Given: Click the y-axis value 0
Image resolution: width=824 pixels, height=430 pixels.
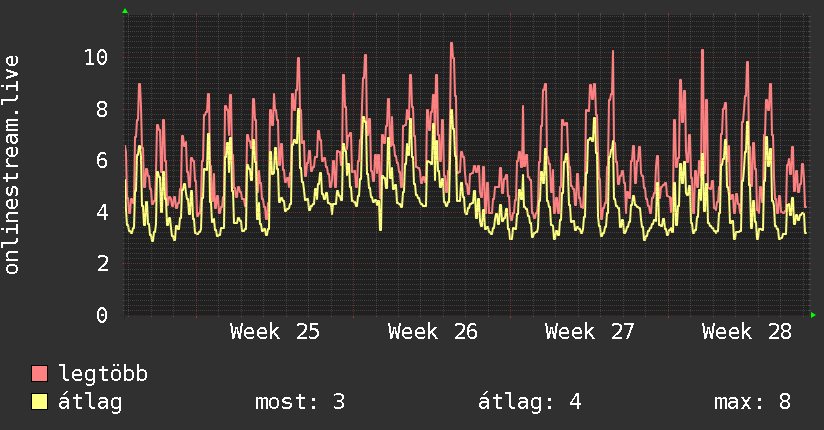Looking at the screenshot, I should [102, 315].
